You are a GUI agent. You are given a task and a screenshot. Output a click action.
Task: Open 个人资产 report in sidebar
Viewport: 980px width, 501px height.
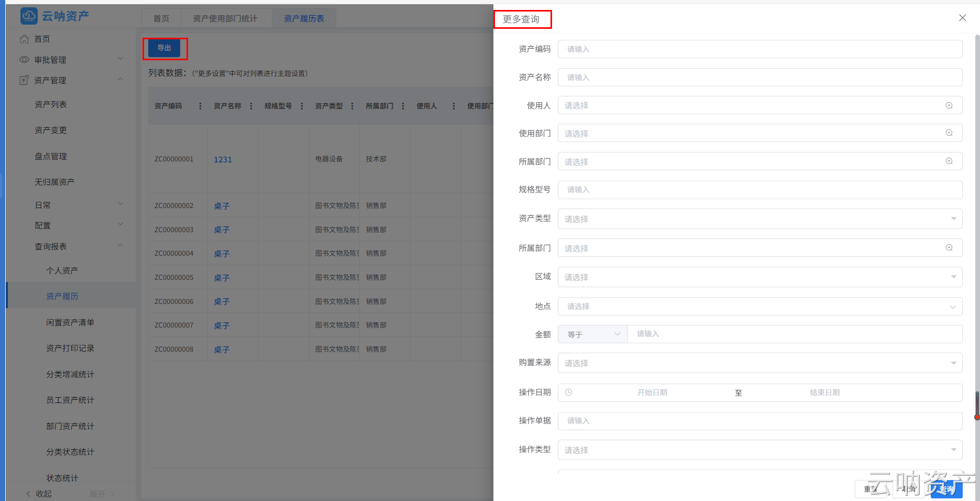pos(62,270)
